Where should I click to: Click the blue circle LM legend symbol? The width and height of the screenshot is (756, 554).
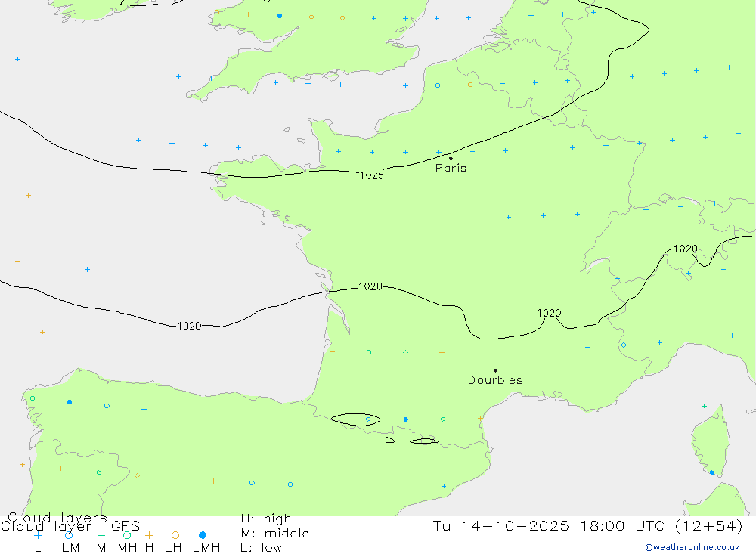pos(69,535)
